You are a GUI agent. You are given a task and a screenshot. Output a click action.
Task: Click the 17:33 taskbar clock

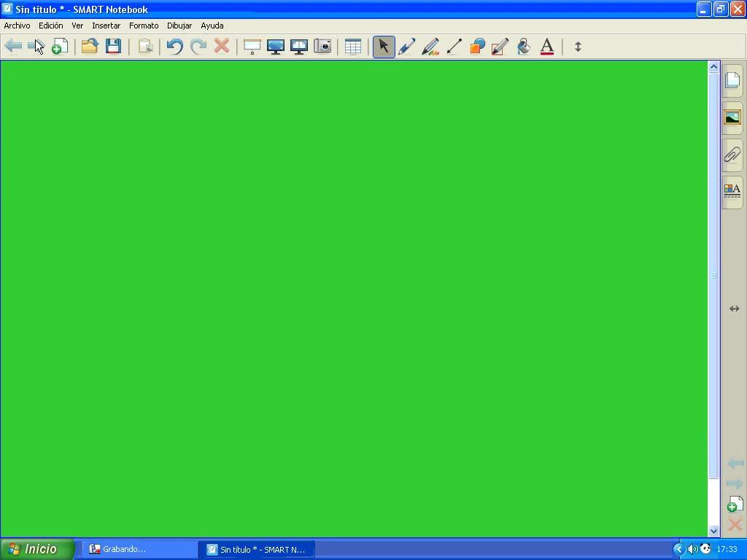727,549
